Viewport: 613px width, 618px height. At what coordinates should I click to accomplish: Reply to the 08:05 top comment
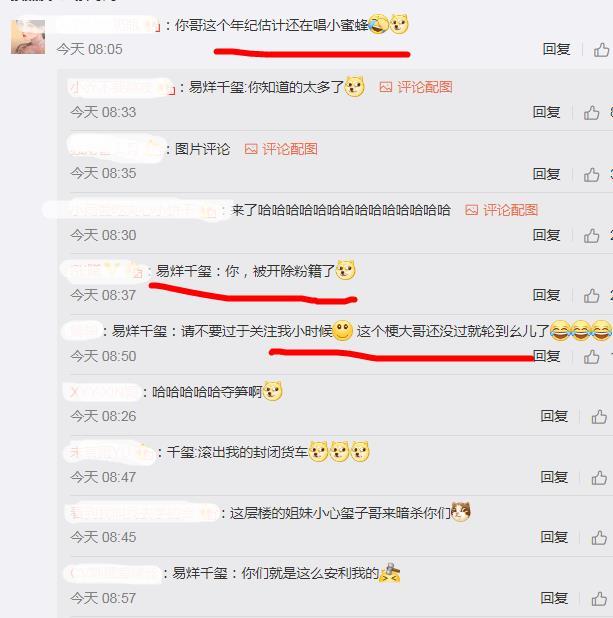point(556,49)
